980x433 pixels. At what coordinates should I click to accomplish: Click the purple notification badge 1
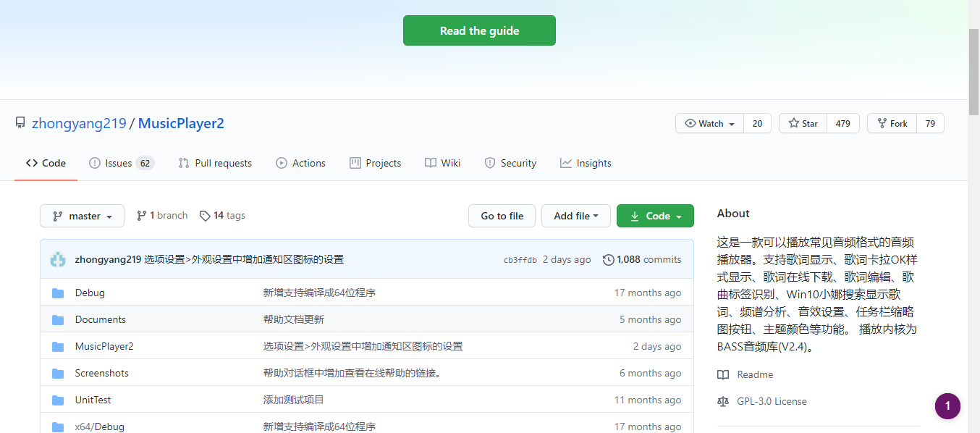(x=947, y=405)
